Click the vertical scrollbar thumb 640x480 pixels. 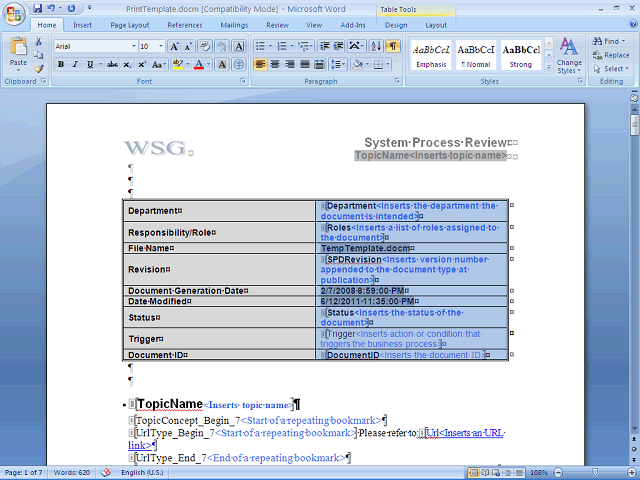click(634, 125)
